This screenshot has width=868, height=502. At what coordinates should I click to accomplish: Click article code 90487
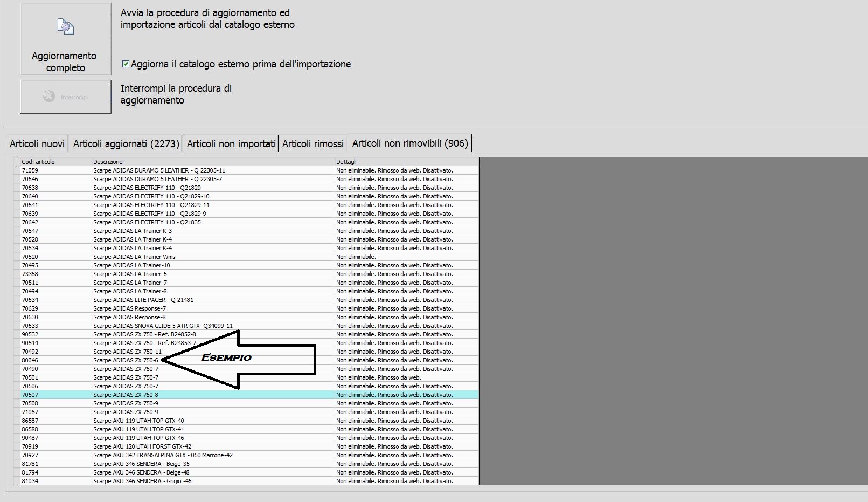pyautogui.click(x=30, y=438)
